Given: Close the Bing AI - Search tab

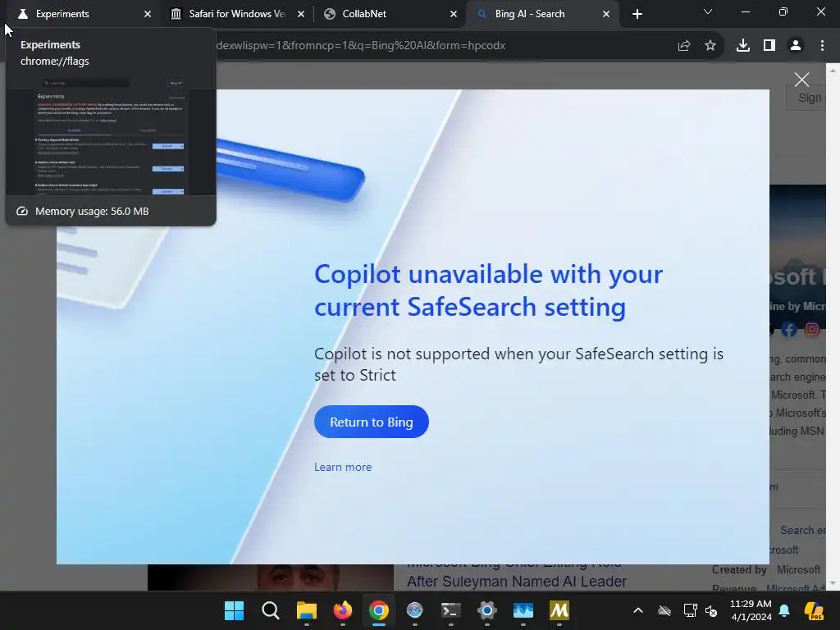Looking at the screenshot, I should tap(606, 14).
